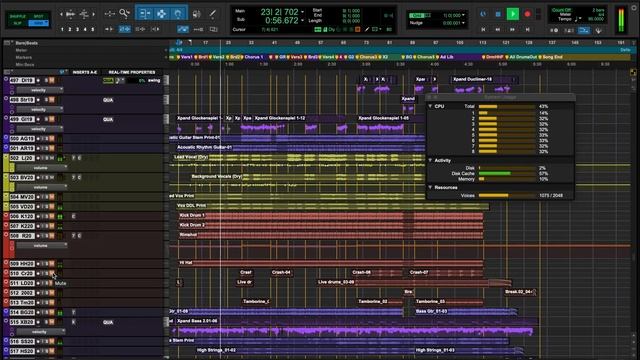Select the Kick Drum 1 clip
The image size is (640, 360).
tap(192, 215)
